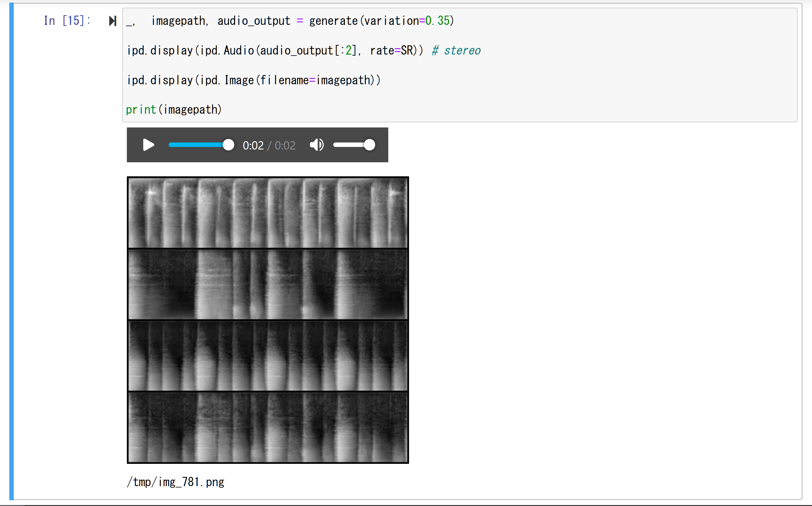Click the audio elapsed time 0:02

point(253,145)
